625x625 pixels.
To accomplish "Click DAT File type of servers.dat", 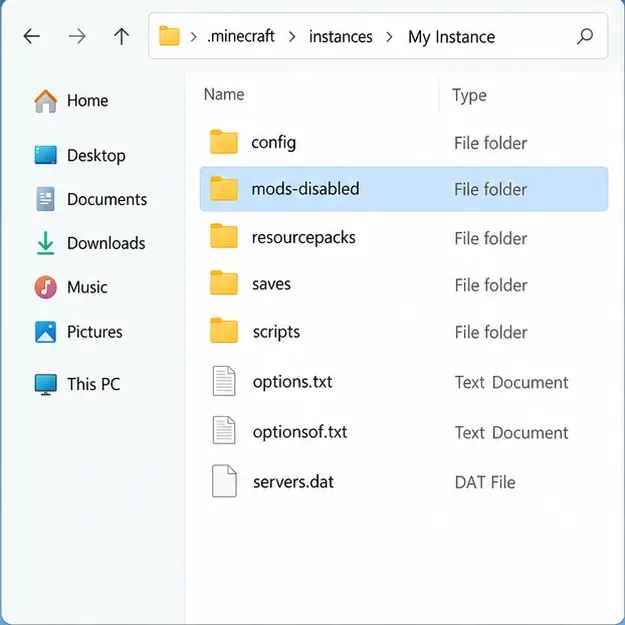I will click(x=485, y=483).
